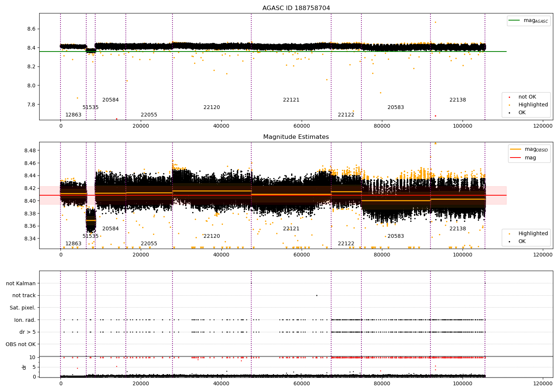Click the 'not Kalman' axis label
The image size is (560, 392).
coord(21,284)
